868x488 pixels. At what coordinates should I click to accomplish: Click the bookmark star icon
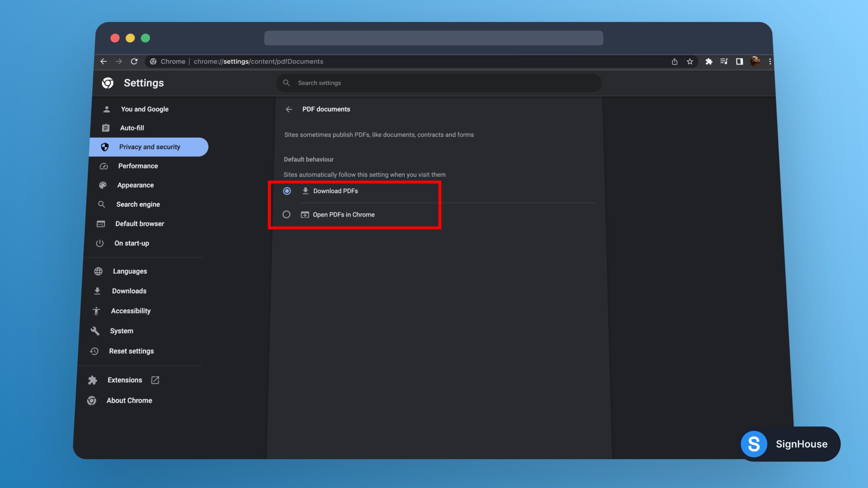[689, 61]
